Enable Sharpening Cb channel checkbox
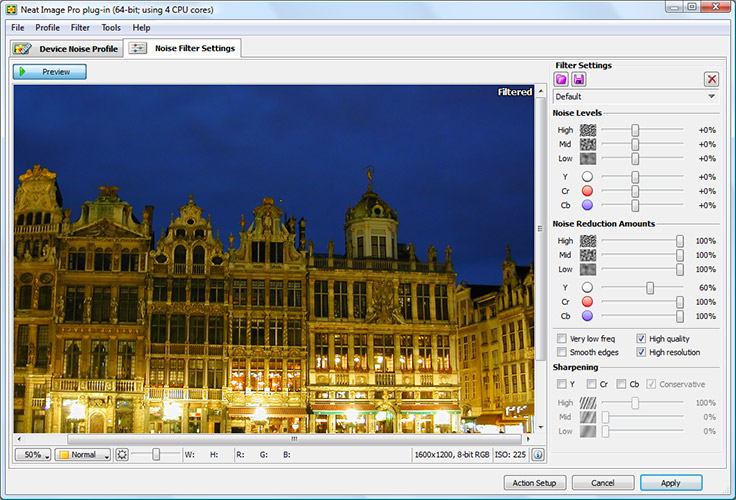Viewport: 736px width, 500px height. click(621, 384)
